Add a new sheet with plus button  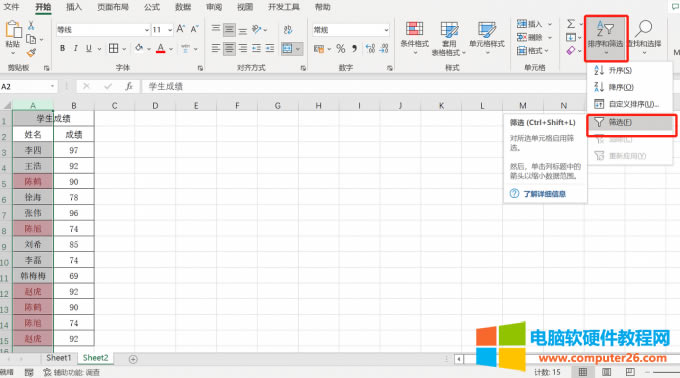click(133, 359)
